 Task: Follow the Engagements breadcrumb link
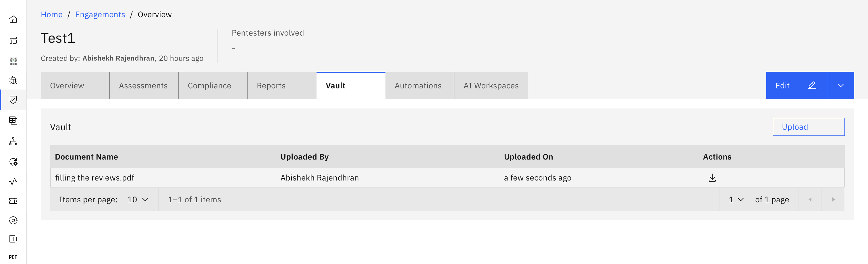click(100, 14)
